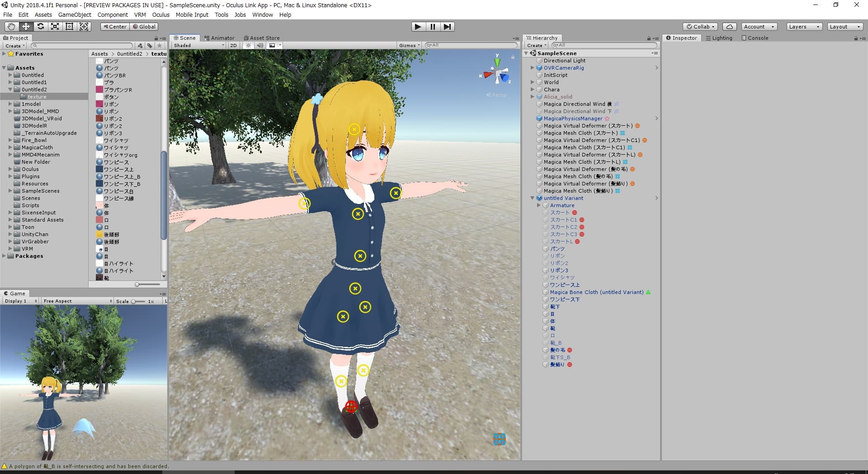Expand the OVRCameraRig hierarchy item
This screenshot has height=474, width=868.
533,68
